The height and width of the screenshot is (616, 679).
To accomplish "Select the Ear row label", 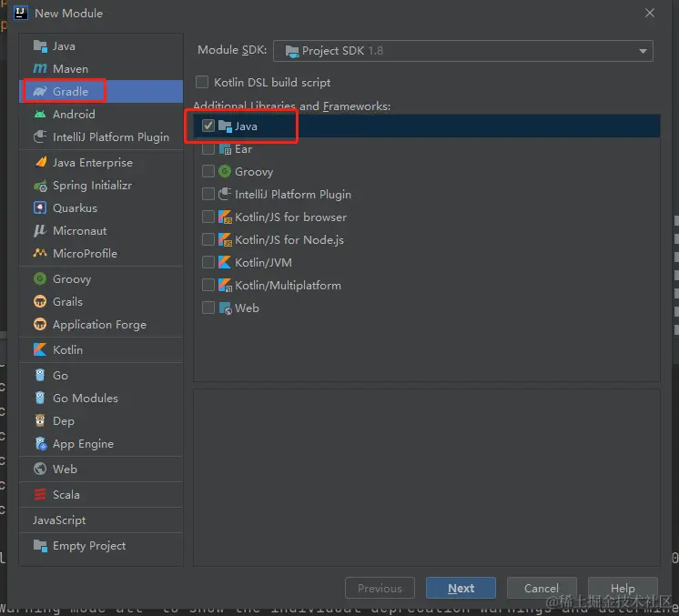I will [x=243, y=149].
